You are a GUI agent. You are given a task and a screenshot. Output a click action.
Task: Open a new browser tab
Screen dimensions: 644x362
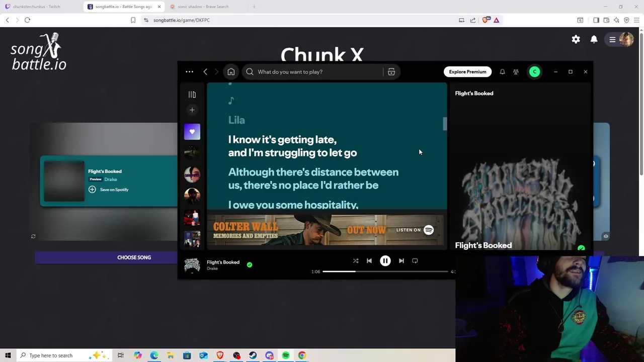[254, 7]
